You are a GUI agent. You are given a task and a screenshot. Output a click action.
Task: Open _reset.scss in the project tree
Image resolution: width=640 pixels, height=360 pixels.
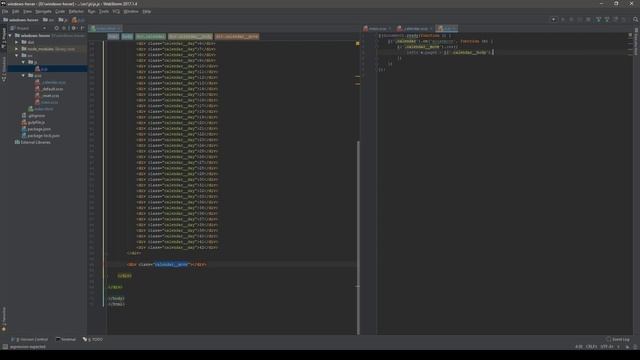[x=50, y=96]
